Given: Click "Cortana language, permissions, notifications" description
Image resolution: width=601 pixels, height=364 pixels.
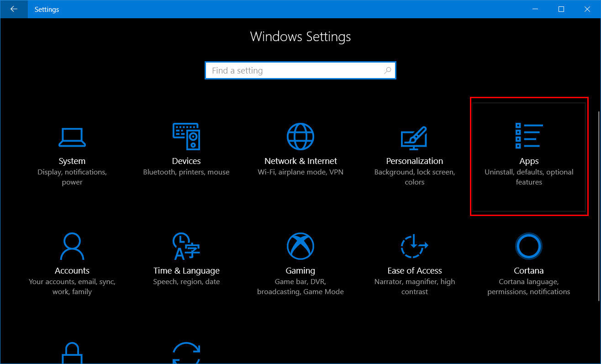Looking at the screenshot, I should (x=529, y=287).
